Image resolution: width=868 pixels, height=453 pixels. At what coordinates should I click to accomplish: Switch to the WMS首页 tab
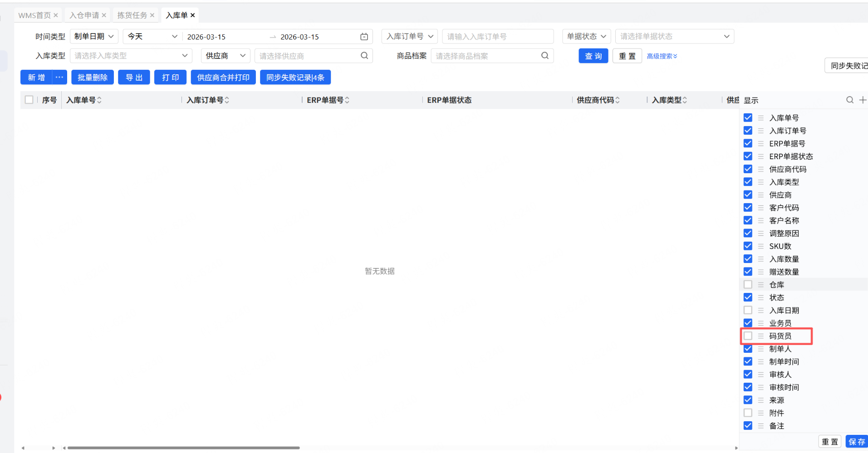coord(34,15)
